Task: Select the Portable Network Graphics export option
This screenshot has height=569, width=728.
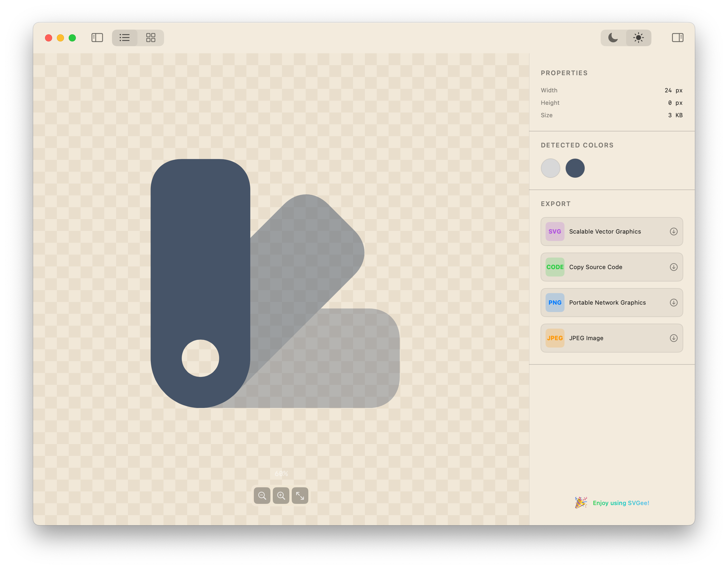Action: point(612,303)
